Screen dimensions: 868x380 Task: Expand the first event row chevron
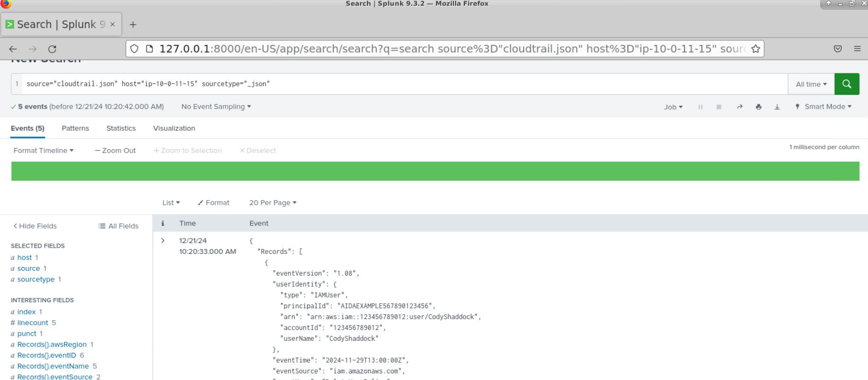click(x=163, y=240)
